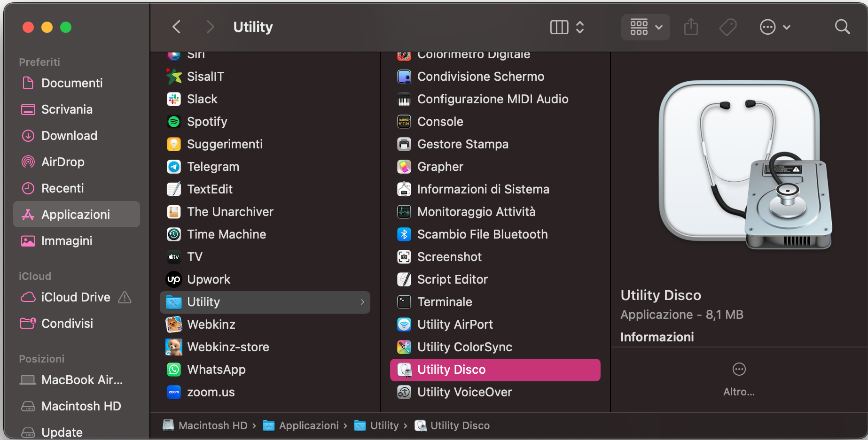Select Gestore Stampa icon
The height and width of the screenshot is (440, 868).
pyautogui.click(x=404, y=144)
